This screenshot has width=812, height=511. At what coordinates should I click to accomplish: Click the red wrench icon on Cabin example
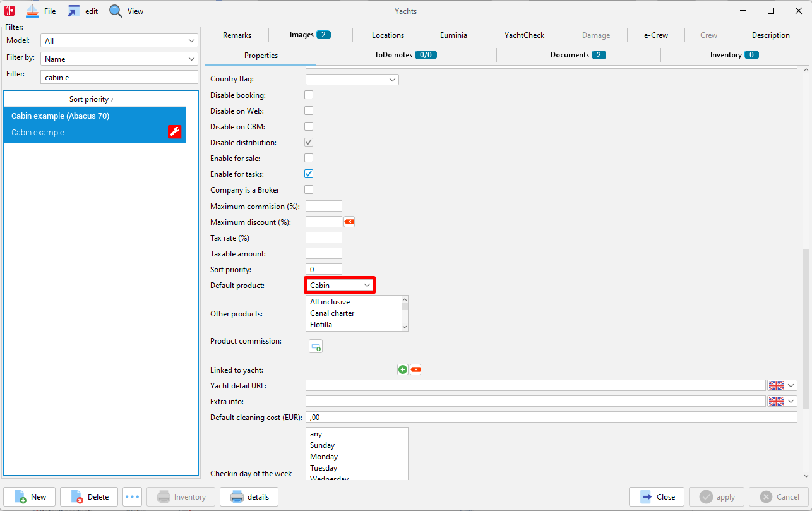[x=175, y=131]
